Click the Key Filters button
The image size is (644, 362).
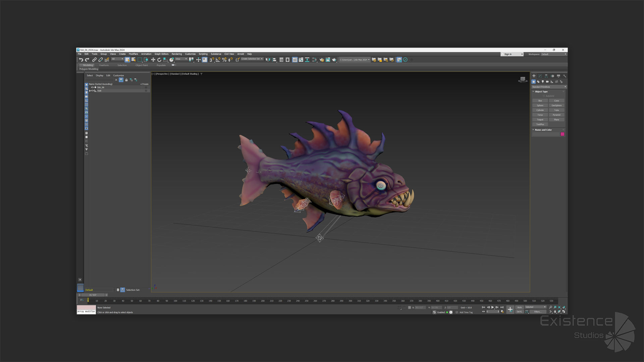(538, 312)
